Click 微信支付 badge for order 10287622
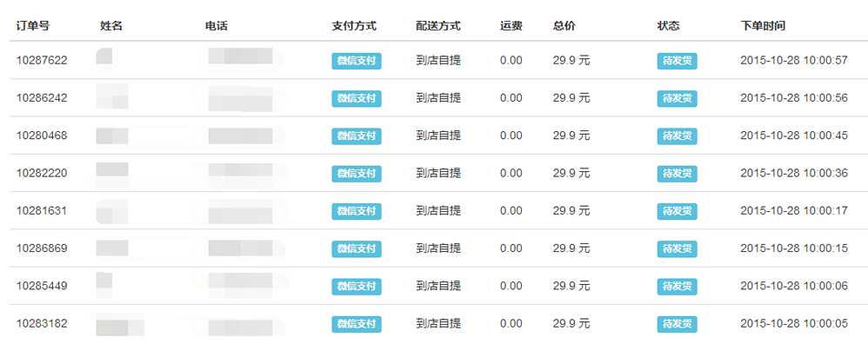 [x=357, y=61]
